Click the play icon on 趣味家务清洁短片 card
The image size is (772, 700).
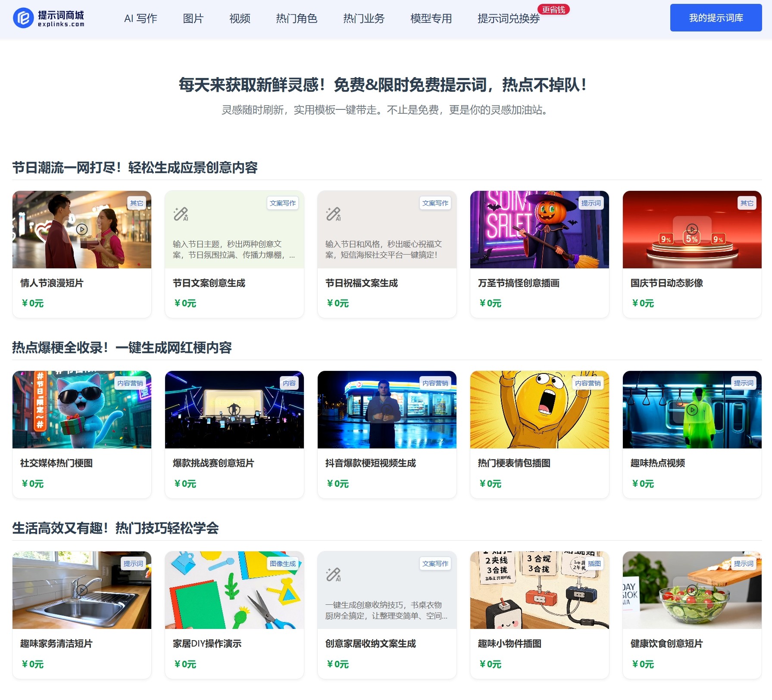click(81, 590)
